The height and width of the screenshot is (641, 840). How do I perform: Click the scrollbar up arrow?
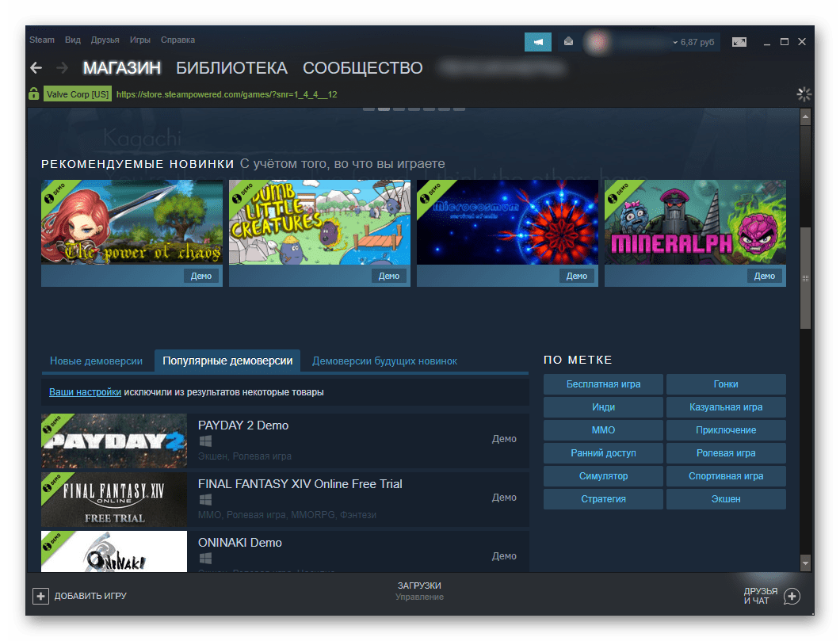[805, 116]
